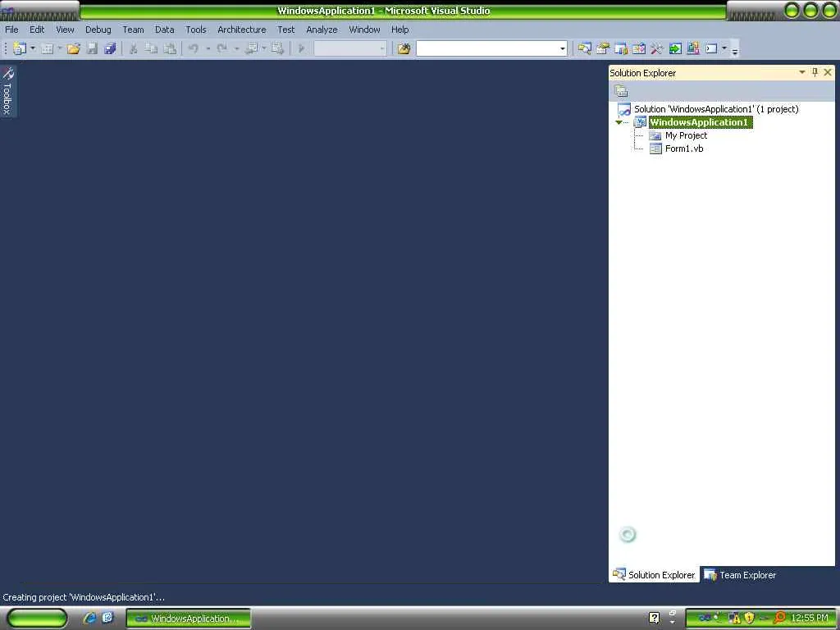
Task: Switch to the Solution Explorer bottom tab
Action: click(654, 575)
